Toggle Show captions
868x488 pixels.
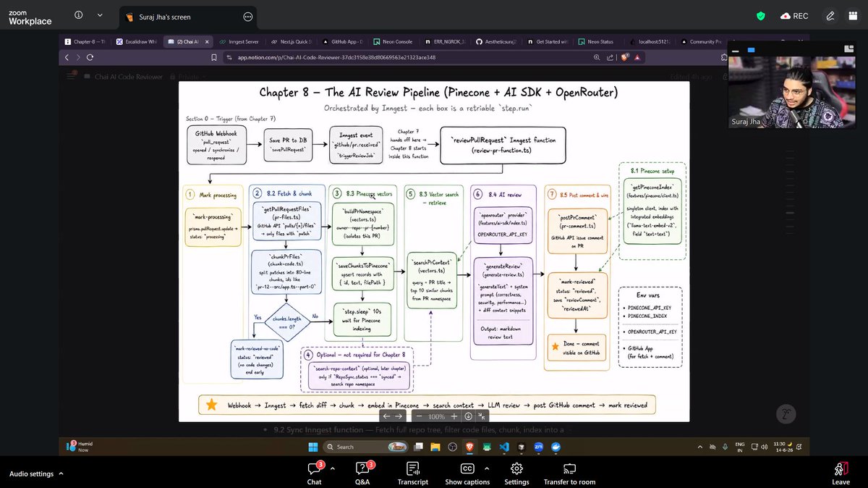click(467, 474)
